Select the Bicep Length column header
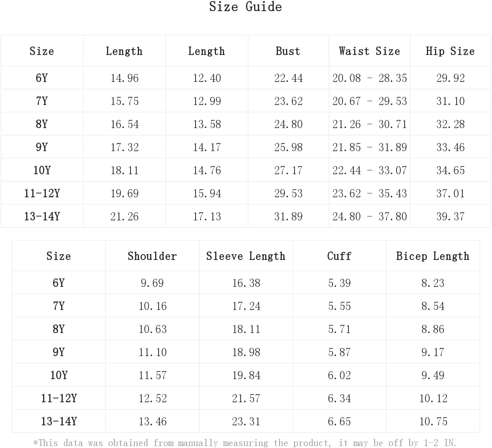Viewport: 492px width, 448px height. 433,256
